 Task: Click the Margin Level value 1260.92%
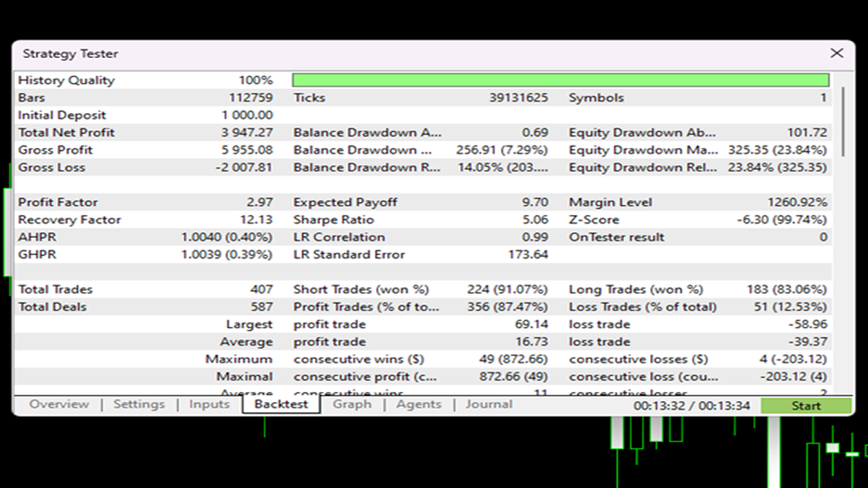click(x=797, y=202)
